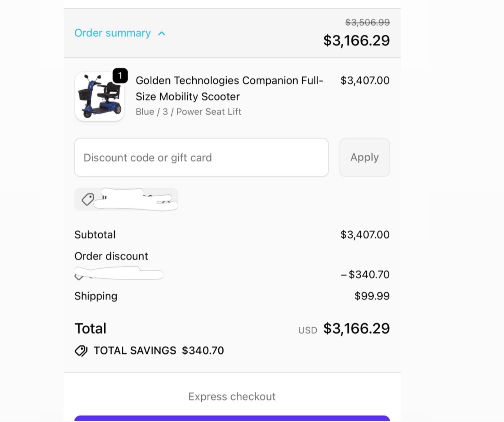The image size is (504, 422).
Task: Click the mobility scooter product thumbnail
Action: (99, 97)
